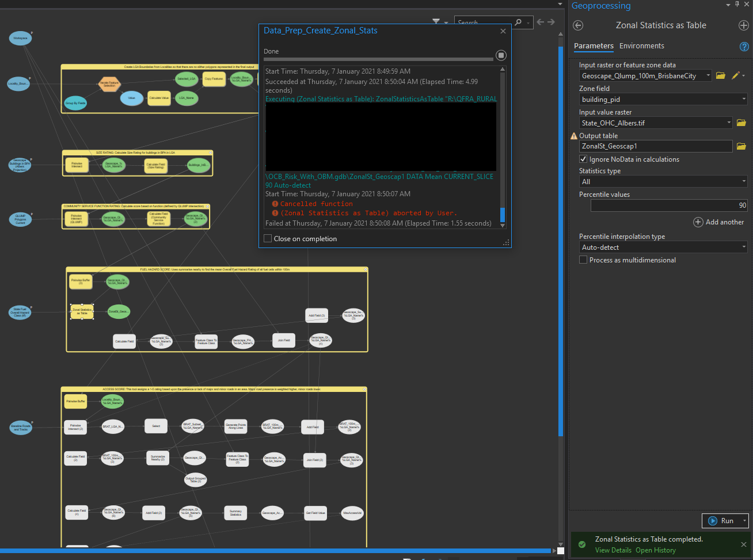The height and width of the screenshot is (560, 753).
Task: Expand Percentile interpolation type dropdown
Action: [x=663, y=247]
